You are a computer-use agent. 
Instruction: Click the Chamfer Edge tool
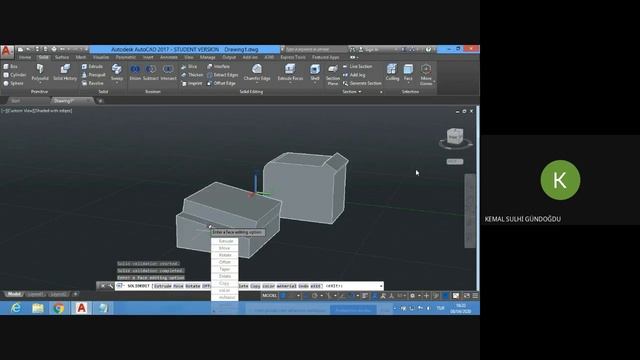click(257, 72)
